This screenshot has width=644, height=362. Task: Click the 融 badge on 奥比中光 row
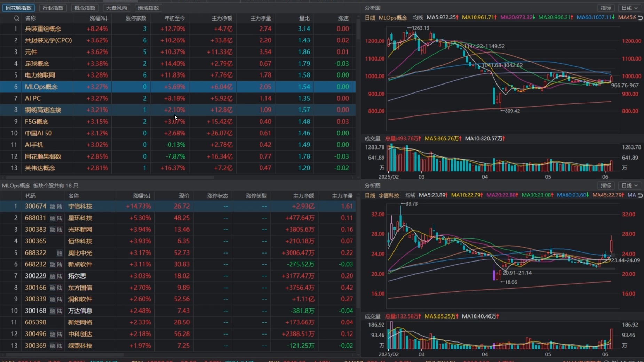(59, 253)
